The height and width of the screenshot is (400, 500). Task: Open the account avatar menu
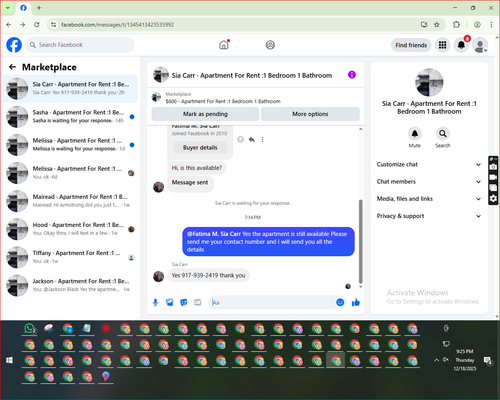coord(480,45)
